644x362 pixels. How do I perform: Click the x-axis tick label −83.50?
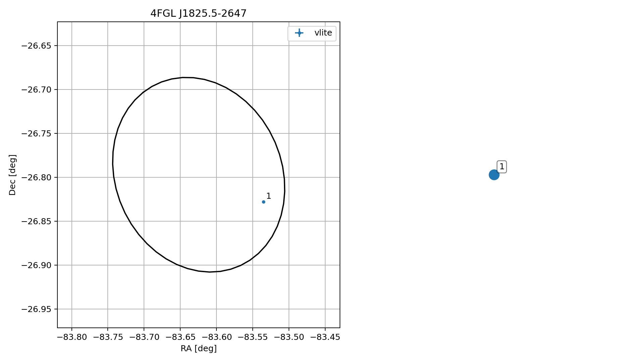click(289, 337)
